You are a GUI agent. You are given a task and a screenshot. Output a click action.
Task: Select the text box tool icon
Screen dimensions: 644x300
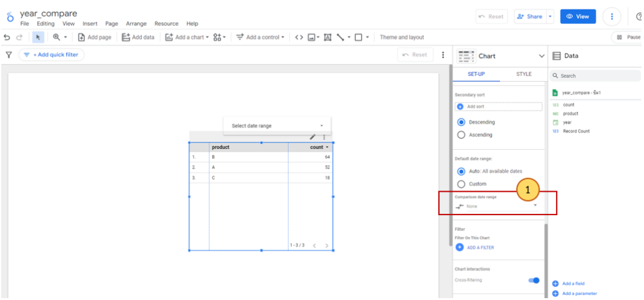click(x=328, y=37)
